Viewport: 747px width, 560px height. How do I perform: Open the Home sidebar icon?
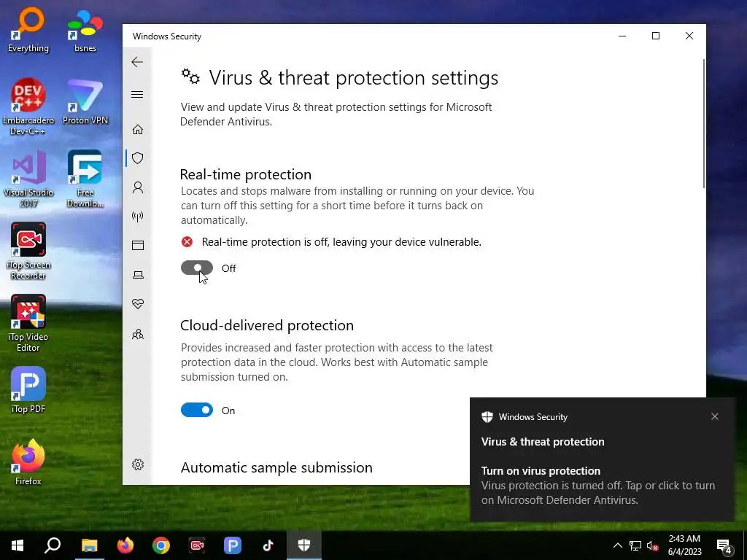coord(138,130)
